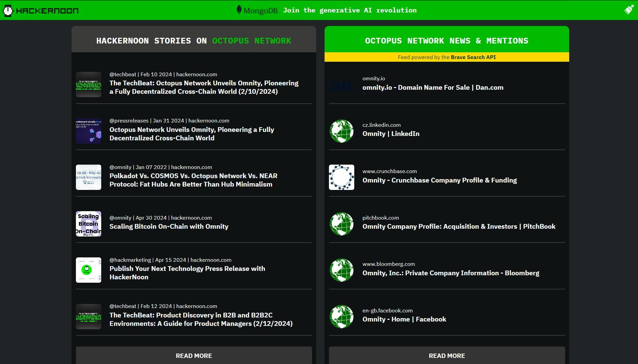Click the globe icon beside PitchBook result
The height and width of the screenshot is (364, 638).
(x=341, y=224)
